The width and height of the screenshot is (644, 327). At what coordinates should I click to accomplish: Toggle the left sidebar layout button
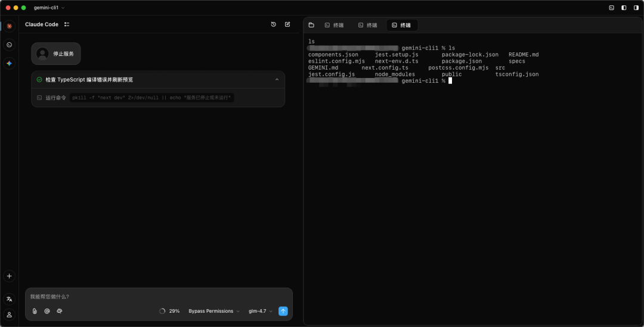pos(624,8)
